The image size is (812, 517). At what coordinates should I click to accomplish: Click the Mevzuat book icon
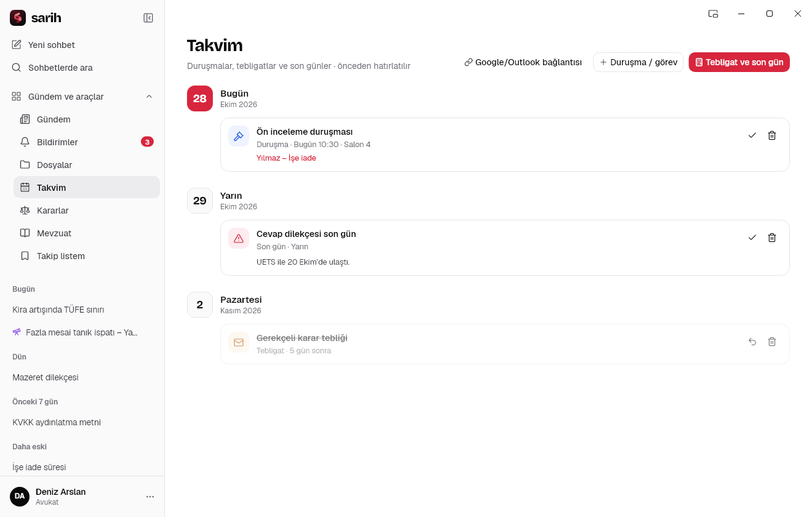pos(25,233)
